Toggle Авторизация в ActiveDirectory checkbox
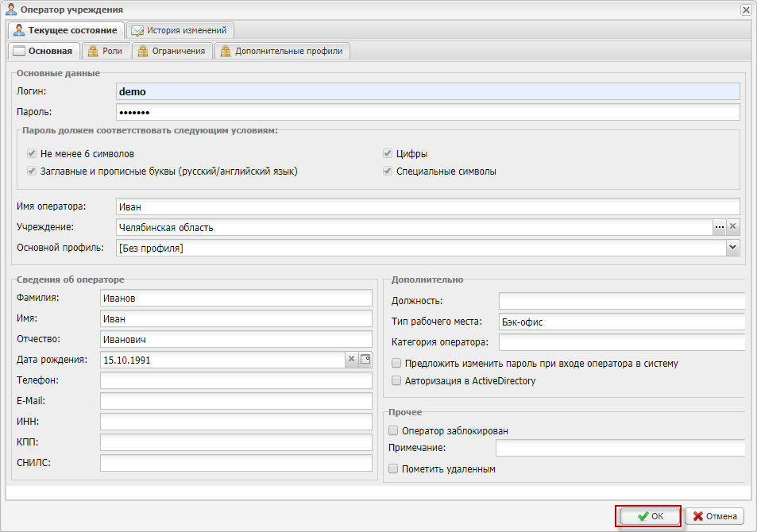Screen dimensions: 757x532 coord(396,381)
